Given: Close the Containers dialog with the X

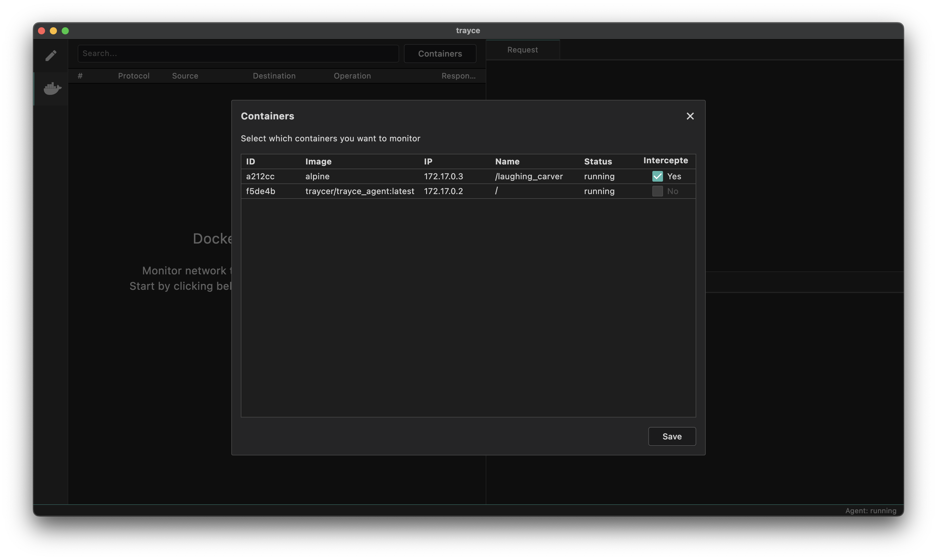Looking at the screenshot, I should [x=690, y=116].
